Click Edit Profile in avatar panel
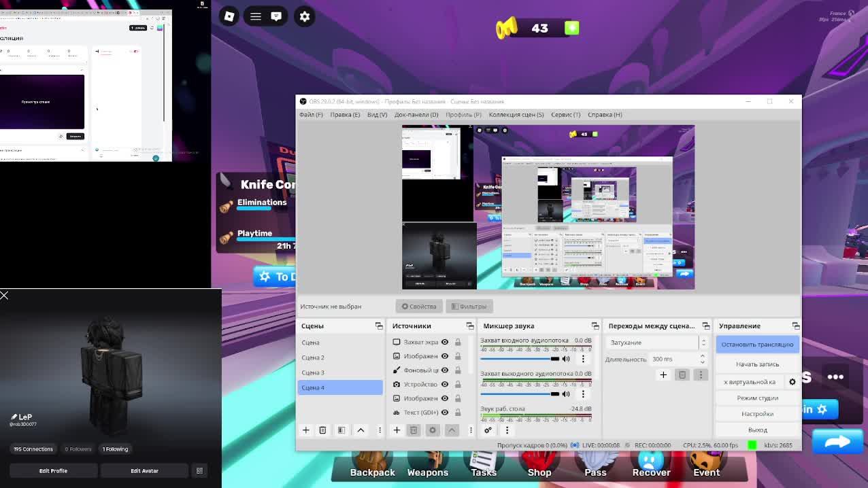The width and height of the screenshot is (868, 488). (53, 470)
